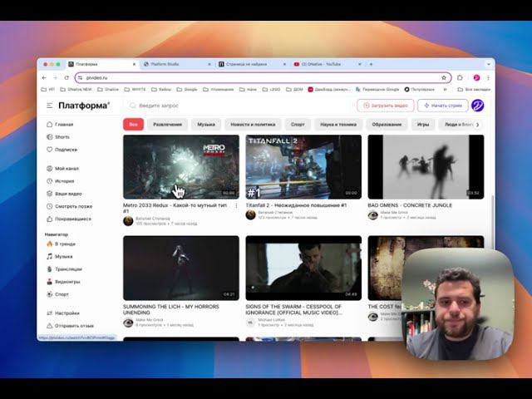Select the Наука и техника category chip

[x=338, y=125]
